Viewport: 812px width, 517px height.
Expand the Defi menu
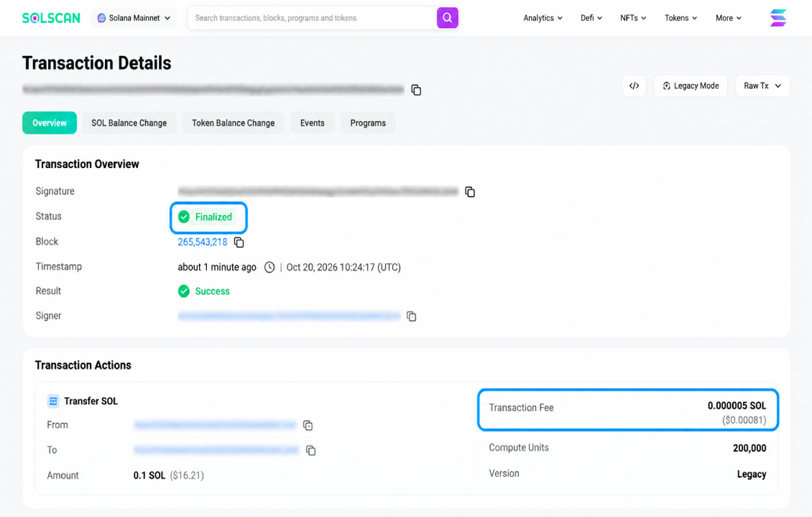tap(591, 18)
